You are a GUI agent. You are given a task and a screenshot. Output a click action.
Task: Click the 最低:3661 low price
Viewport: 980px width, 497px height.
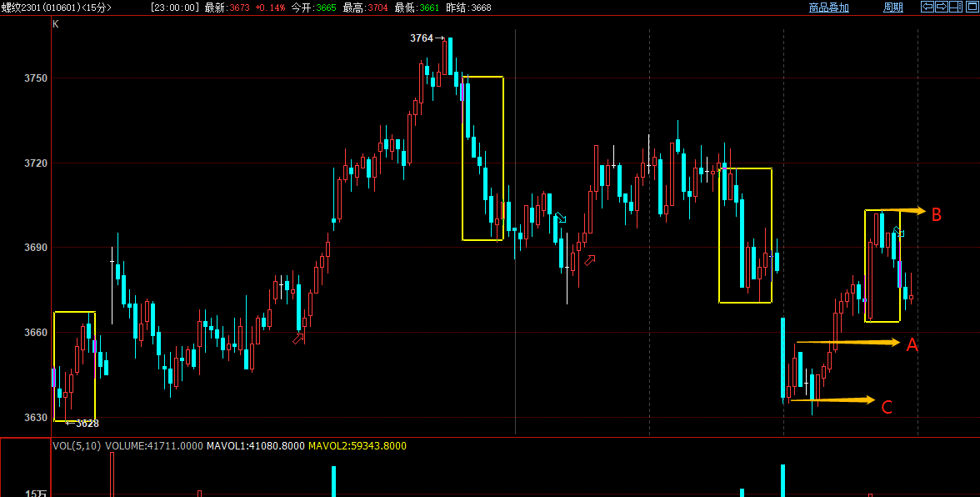(417, 8)
